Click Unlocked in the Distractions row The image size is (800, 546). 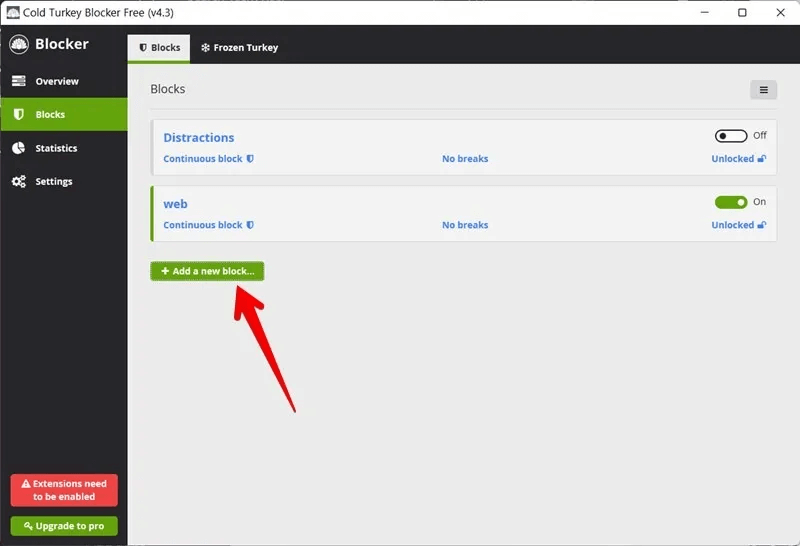point(739,159)
